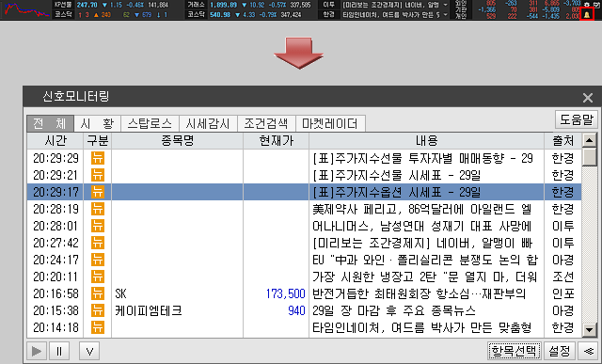The height and width of the screenshot is (364, 602).
Task: Click the news icon on SK row
Action: point(98,293)
